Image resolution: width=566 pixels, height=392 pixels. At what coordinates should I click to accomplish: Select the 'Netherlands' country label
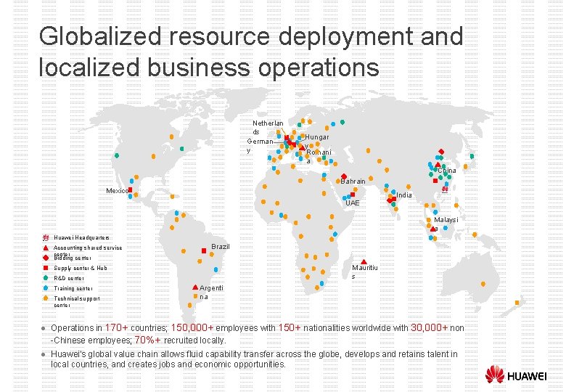[268, 128]
